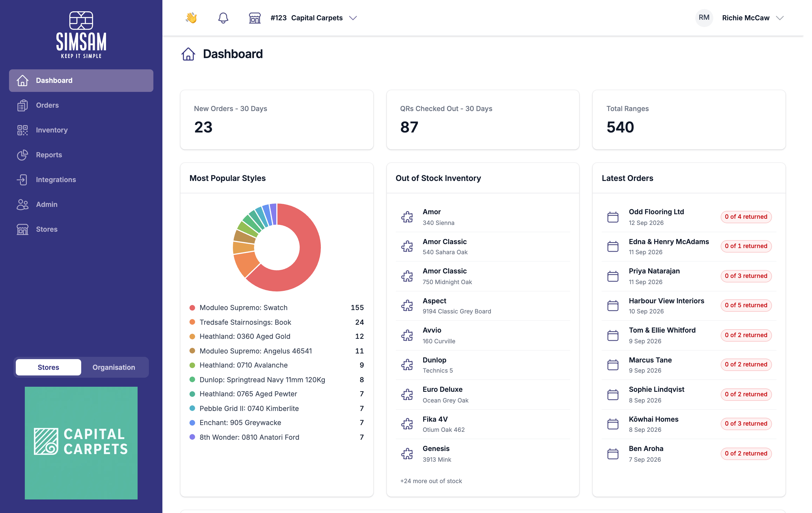
Task: Click 'Moduleo Supremo: Angelus 46541' legend row
Action: click(x=277, y=351)
